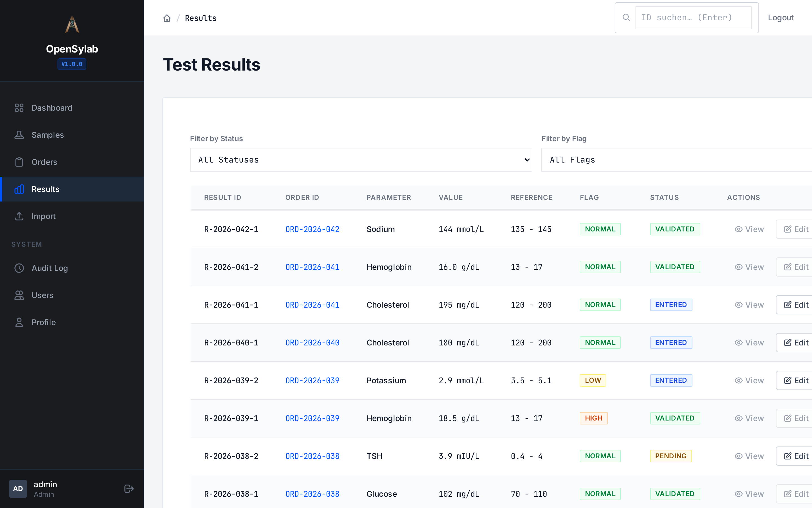
Task: View result R-2026-039-1
Action: [x=749, y=418]
